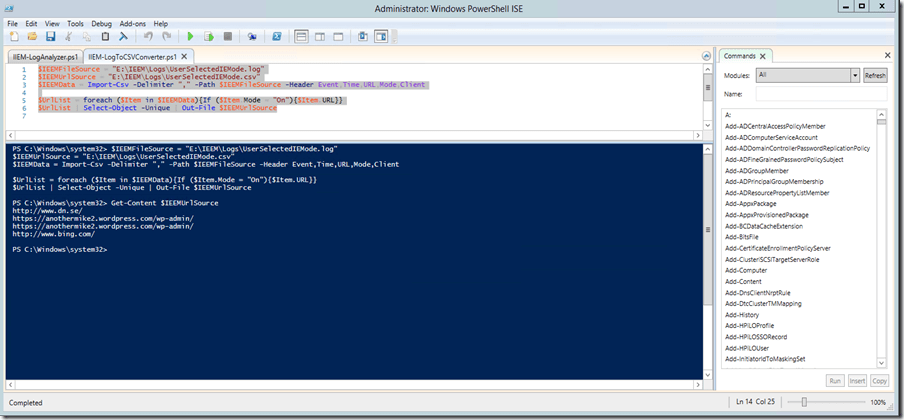The height and width of the screenshot is (420, 904).
Task: Click the Refresh button in Commands pane
Action: pyautogui.click(x=875, y=75)
